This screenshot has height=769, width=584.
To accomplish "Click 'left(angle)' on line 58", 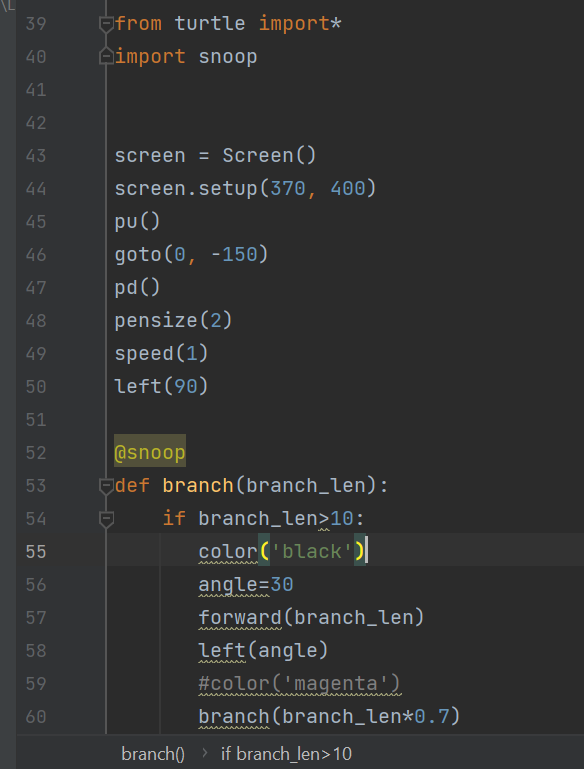I will (x=263, y=651).
